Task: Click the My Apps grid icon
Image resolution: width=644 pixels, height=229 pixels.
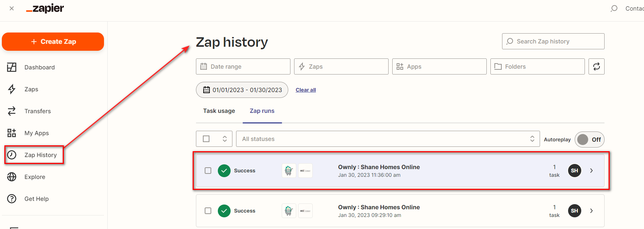Action: point(12,133)
